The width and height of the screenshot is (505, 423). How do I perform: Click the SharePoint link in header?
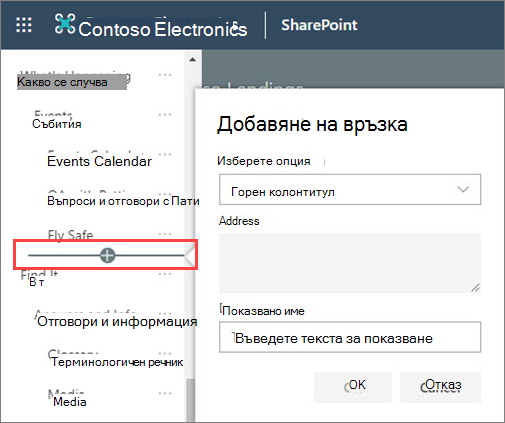pos(319,25)
